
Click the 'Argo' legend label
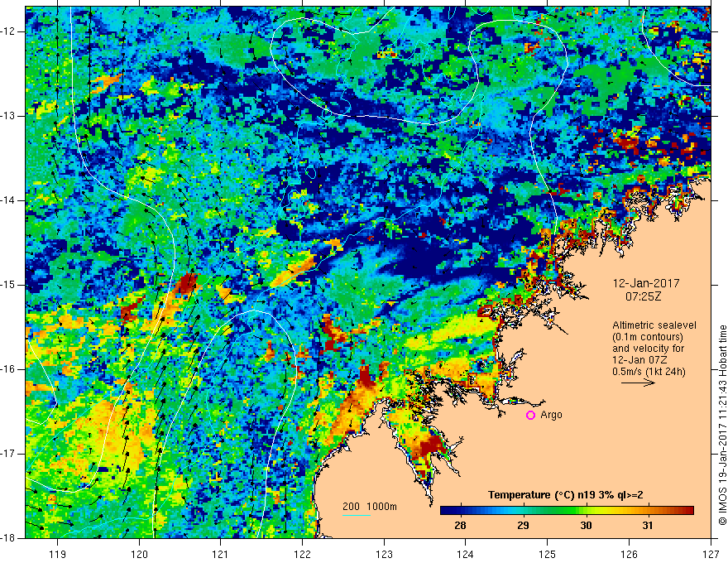[x=551, y=415]
